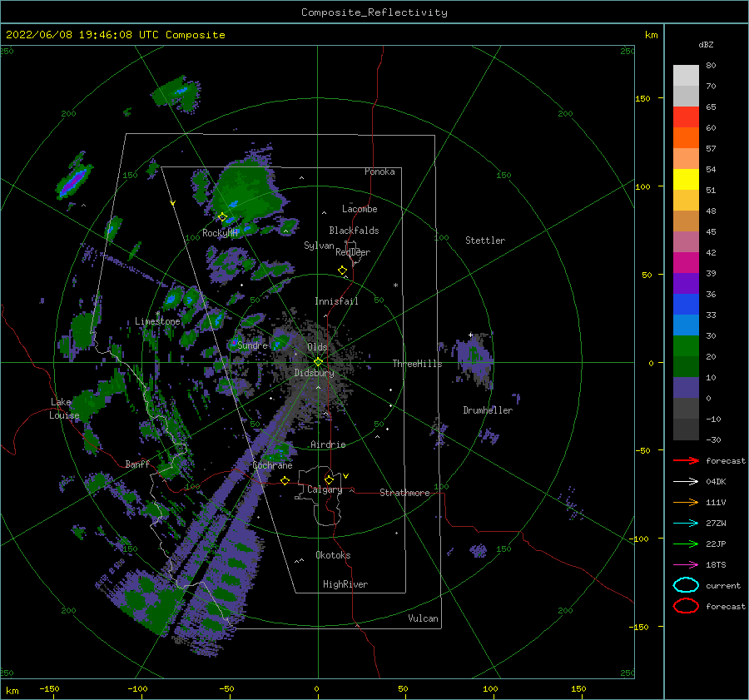
Task: Click the yellow V marker northwest of RockyMH
Action: pos(173,203)
